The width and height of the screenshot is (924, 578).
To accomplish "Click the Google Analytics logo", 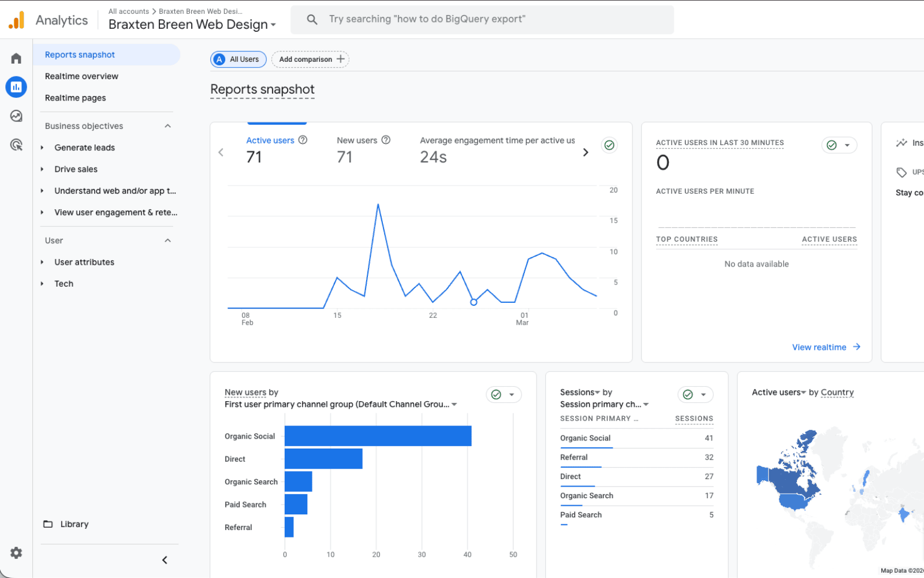I will click(x=17, y=19).
